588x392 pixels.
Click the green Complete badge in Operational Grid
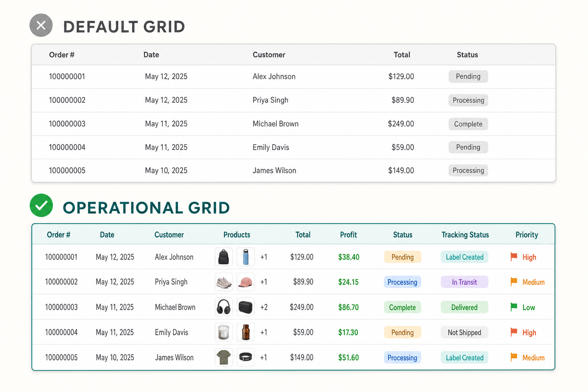(x=402, y=307)
